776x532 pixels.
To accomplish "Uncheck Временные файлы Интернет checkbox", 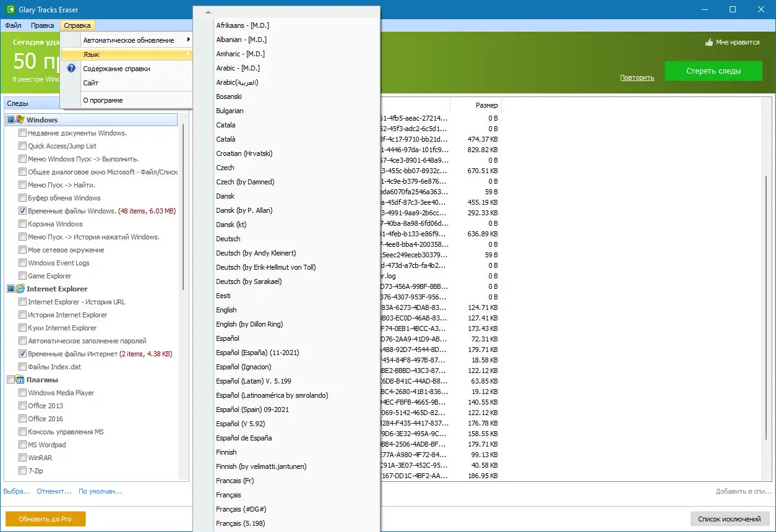I will click(x=22, y=354).
